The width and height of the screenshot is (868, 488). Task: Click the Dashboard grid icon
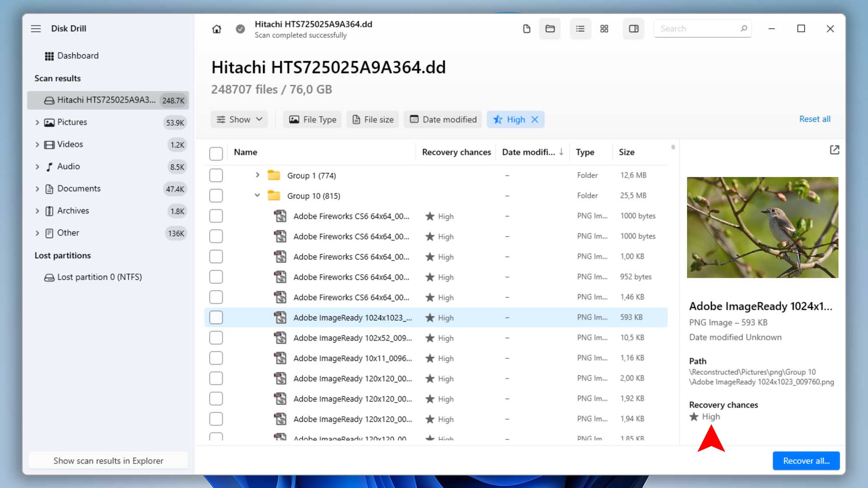coord(49,56)
